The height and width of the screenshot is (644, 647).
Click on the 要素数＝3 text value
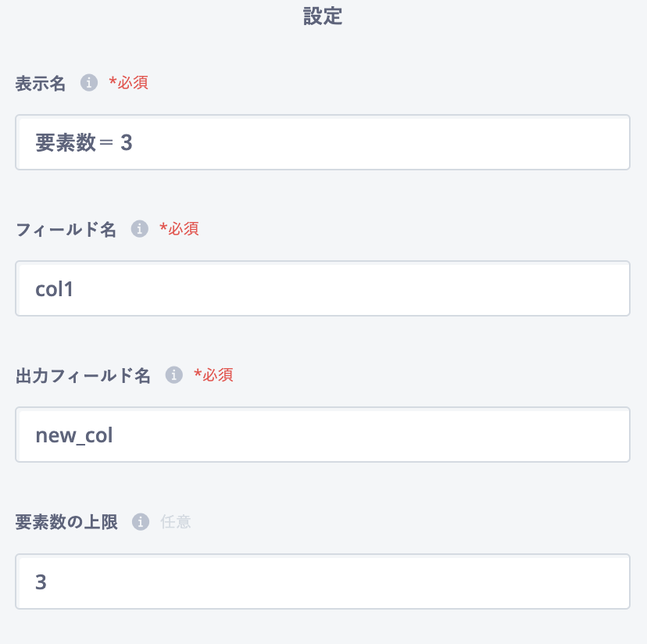click(x=84, y=143)
